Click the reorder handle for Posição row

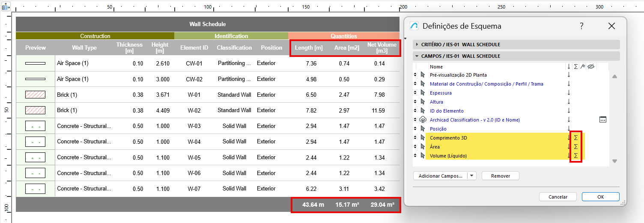415,129
